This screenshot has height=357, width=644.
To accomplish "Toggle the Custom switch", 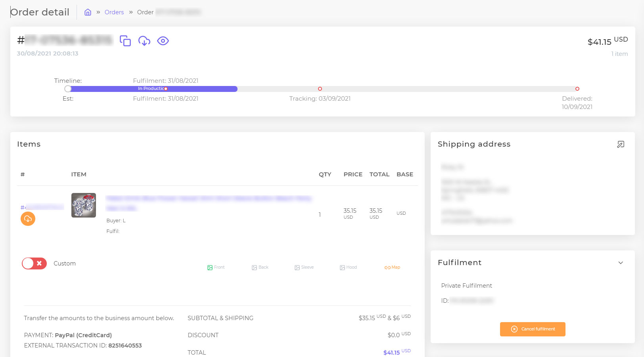I will click(x=34, y=263).
